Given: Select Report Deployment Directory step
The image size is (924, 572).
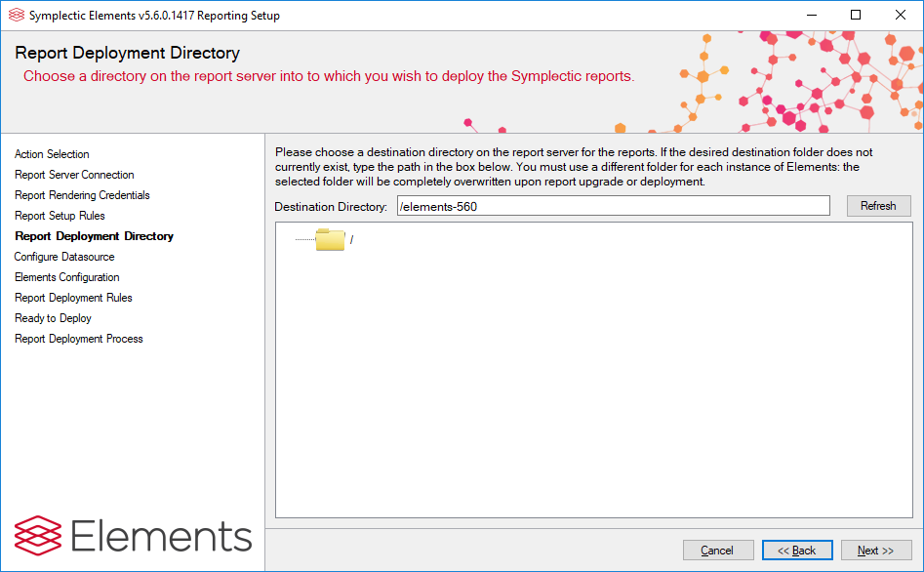Looking at the screenshot, I should pos(94,236).
